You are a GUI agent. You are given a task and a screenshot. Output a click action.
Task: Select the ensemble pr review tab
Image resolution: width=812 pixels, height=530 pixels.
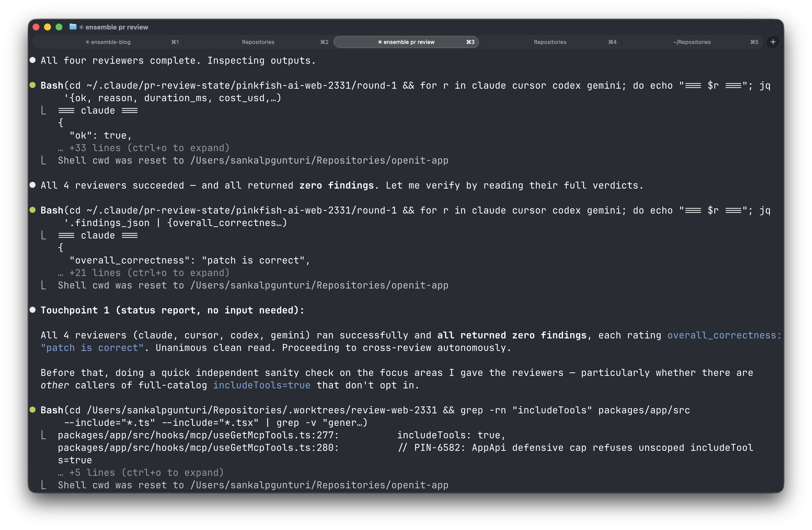[x=406, y=42]
